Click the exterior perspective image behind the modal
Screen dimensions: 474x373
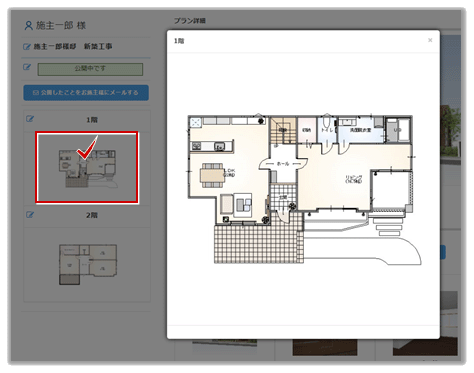[450, 100]
